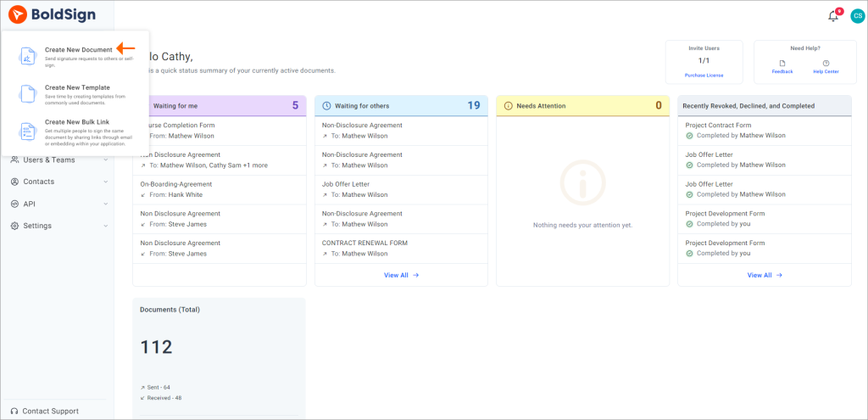Screen dimensions: 868x420
Task: Click View All under Waiting for others
Action: (x=401, y=275)
